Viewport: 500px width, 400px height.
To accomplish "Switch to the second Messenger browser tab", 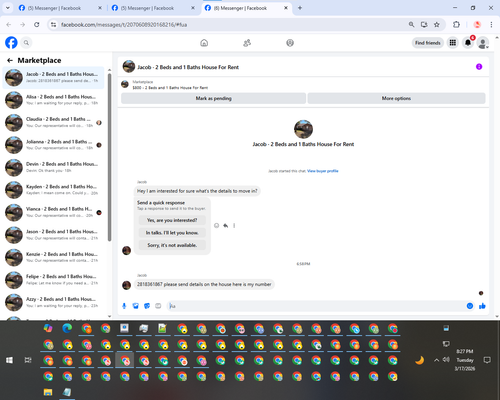I will [x=153, y=8].
